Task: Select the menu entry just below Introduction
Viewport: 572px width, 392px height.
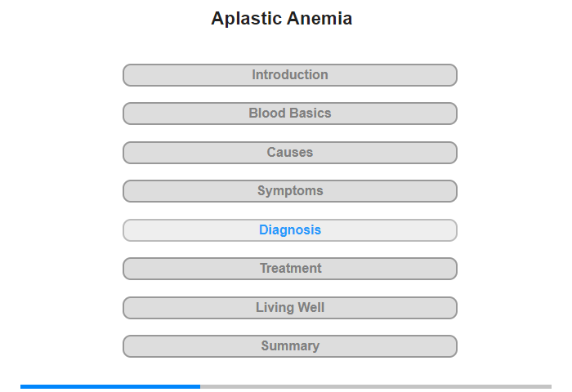Action: (290, 114)
